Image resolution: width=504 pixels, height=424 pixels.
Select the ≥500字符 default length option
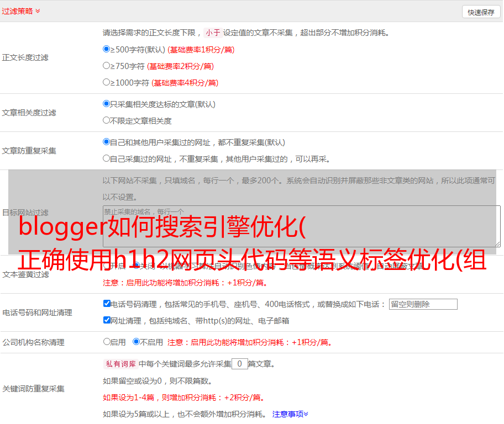[107, 49]
